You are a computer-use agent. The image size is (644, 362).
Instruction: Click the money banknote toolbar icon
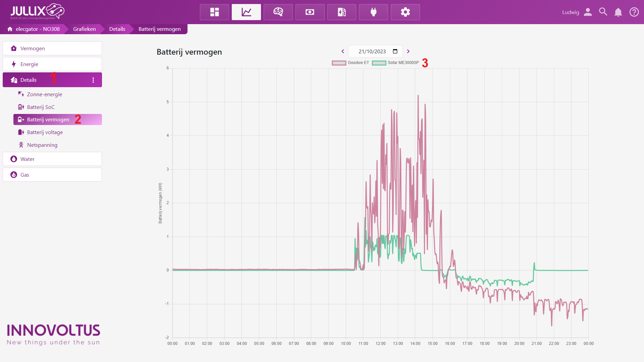(310, 12)
